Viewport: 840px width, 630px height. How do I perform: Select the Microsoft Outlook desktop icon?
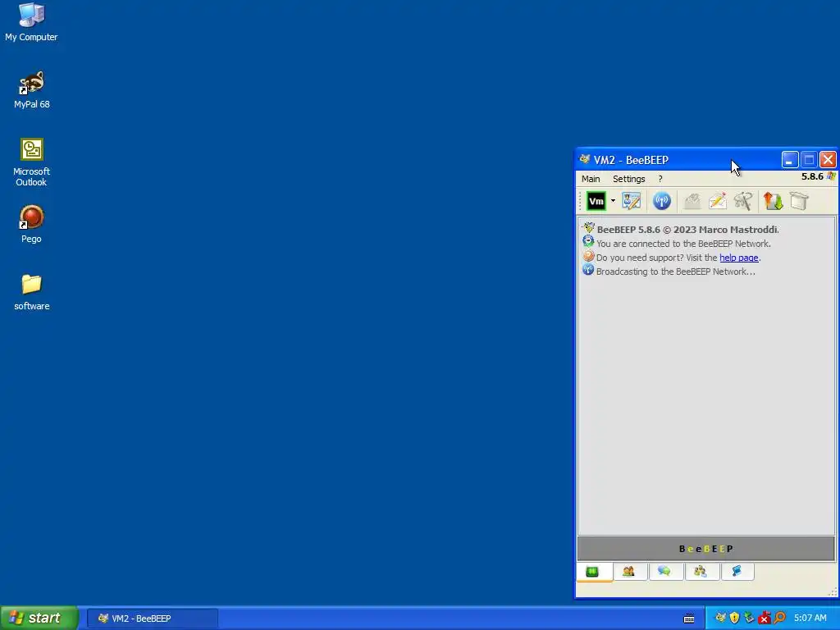(31, 162)
